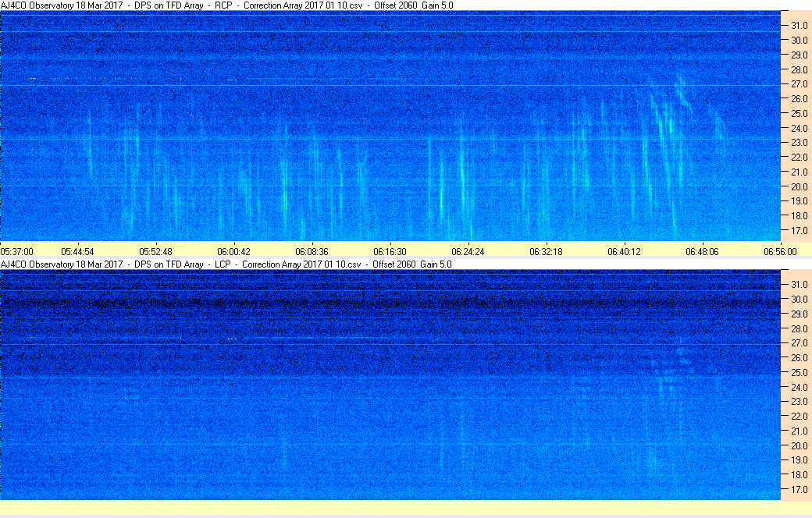Select the 06:40:12 time label
This screenshot has width=812, height=518.
pos(624,252)
